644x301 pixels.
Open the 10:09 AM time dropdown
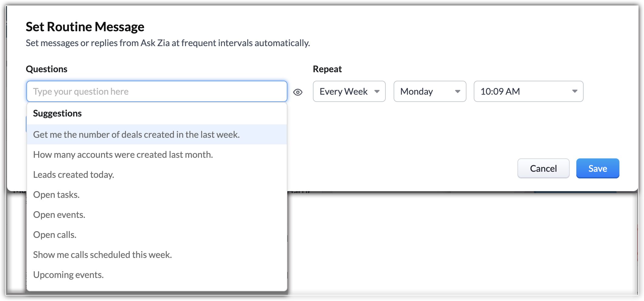pyautogui.click(x=528, y=91)
